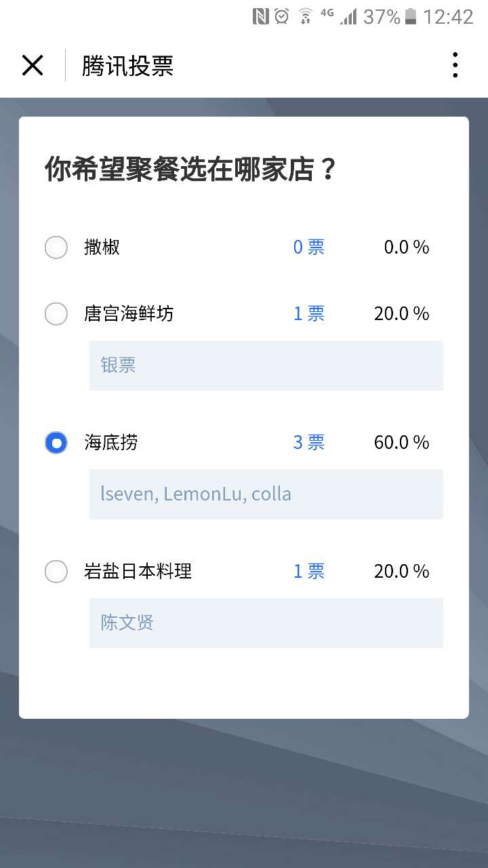Open the three-dot overflow menu

click(455, 66)
